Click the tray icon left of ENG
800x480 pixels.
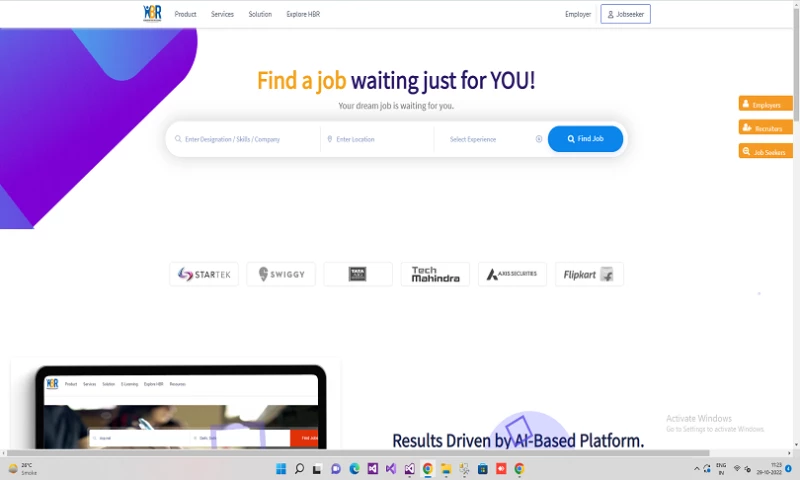(x=707, y=469)
